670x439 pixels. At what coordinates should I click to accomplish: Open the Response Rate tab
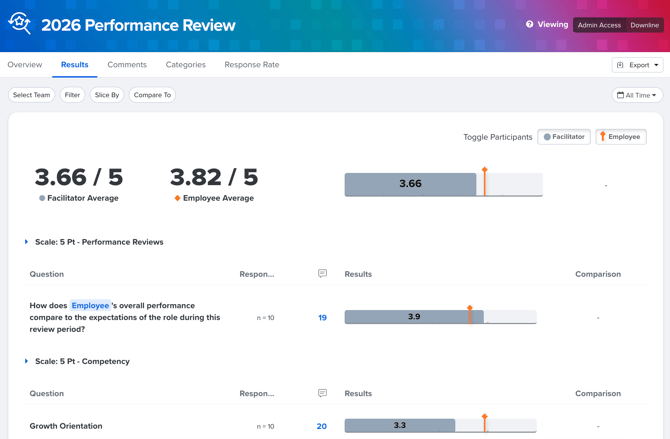coord(252,65)
